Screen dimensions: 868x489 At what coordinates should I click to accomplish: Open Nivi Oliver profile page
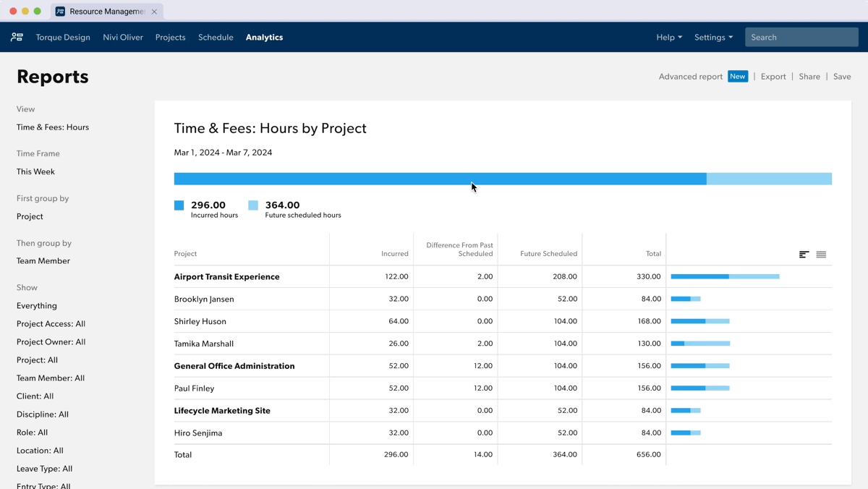click(123, 37)
